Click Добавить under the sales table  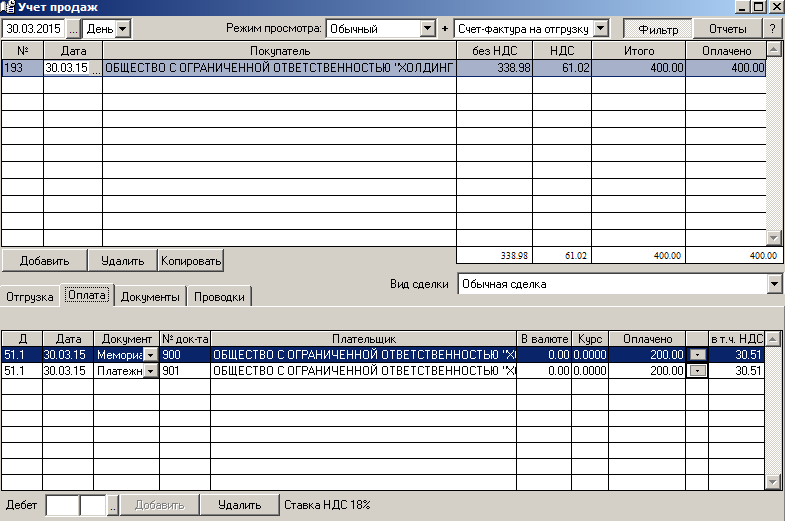[44, 261]
